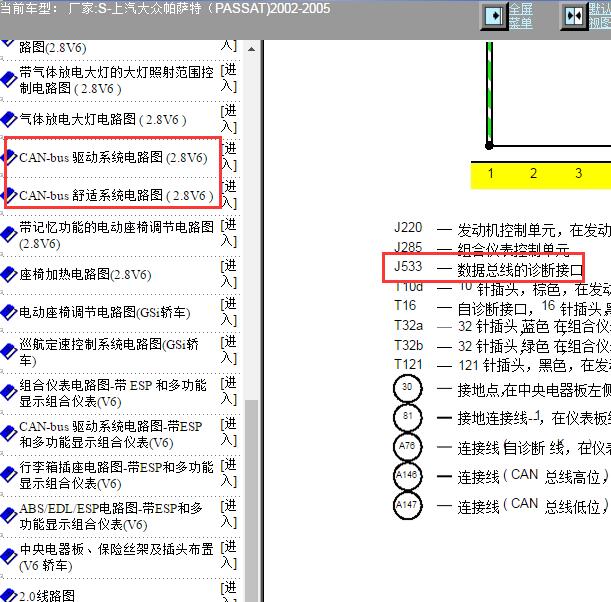
Task: Click [进入] for 带记忆功能的电动座椅调节电路图
Action: point(229,233)
